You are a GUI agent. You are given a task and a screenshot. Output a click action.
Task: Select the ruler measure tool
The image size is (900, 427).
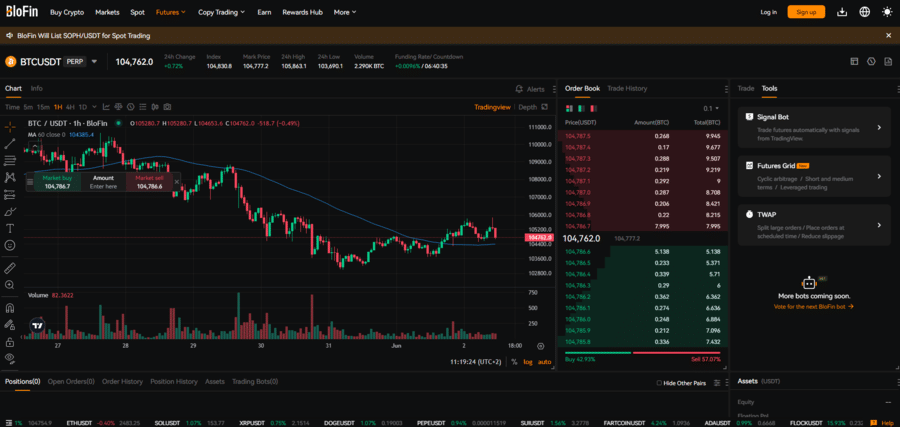click(10, 268)
